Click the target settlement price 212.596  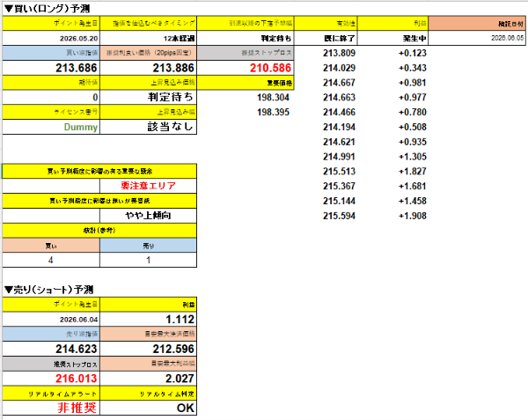point(149,349)
